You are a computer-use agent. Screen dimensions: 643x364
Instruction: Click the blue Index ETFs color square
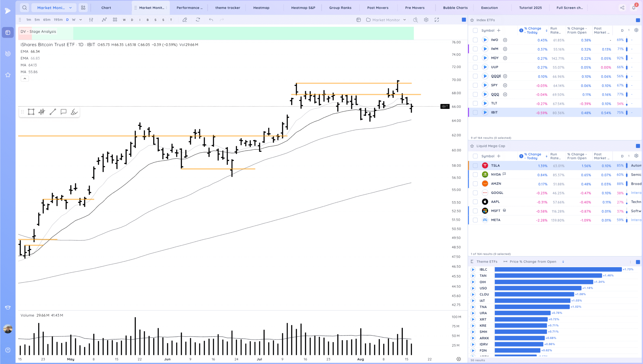point(638,20)
